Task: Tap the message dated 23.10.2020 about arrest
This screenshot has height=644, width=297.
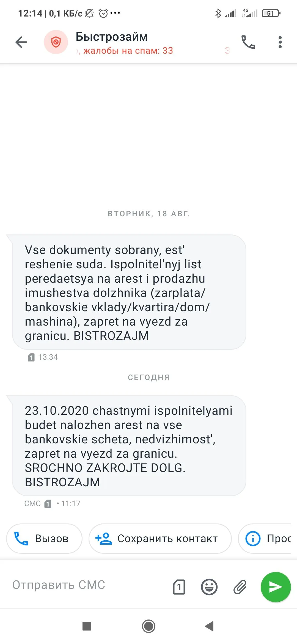Action: click(129, 446)
